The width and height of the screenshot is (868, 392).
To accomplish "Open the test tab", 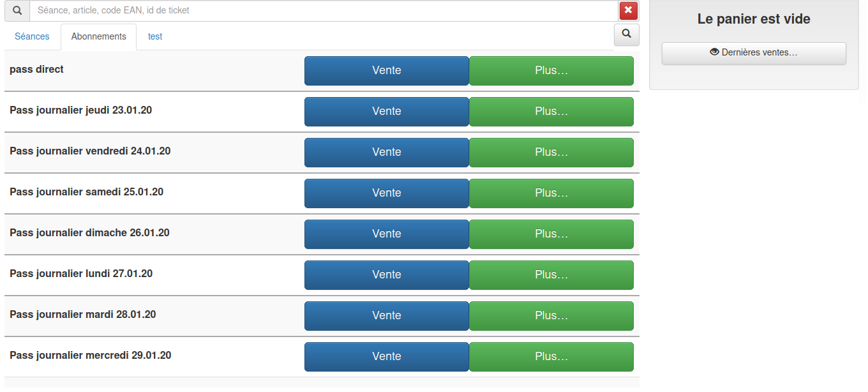I will coord(155,37).
